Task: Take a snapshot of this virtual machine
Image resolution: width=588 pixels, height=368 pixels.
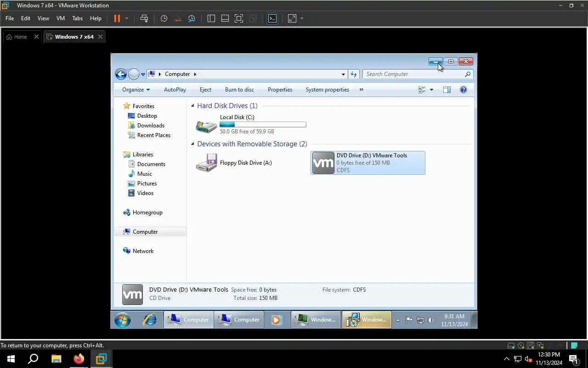Action: click(164, 18)
